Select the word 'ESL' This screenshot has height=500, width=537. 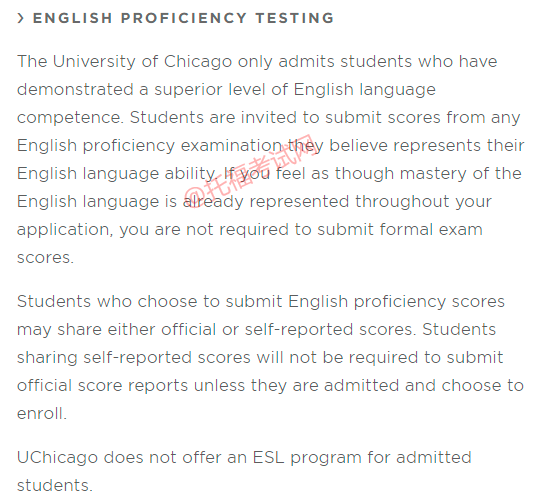click(268, 458)
